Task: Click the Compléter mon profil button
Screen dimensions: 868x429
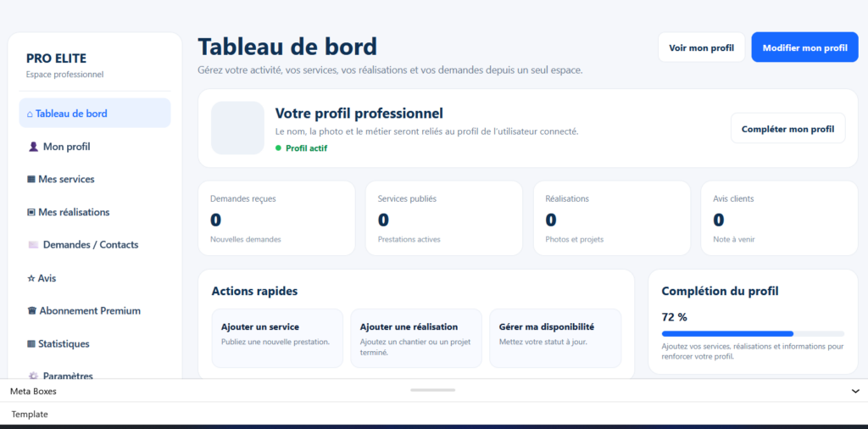Action: click(787, 128)
